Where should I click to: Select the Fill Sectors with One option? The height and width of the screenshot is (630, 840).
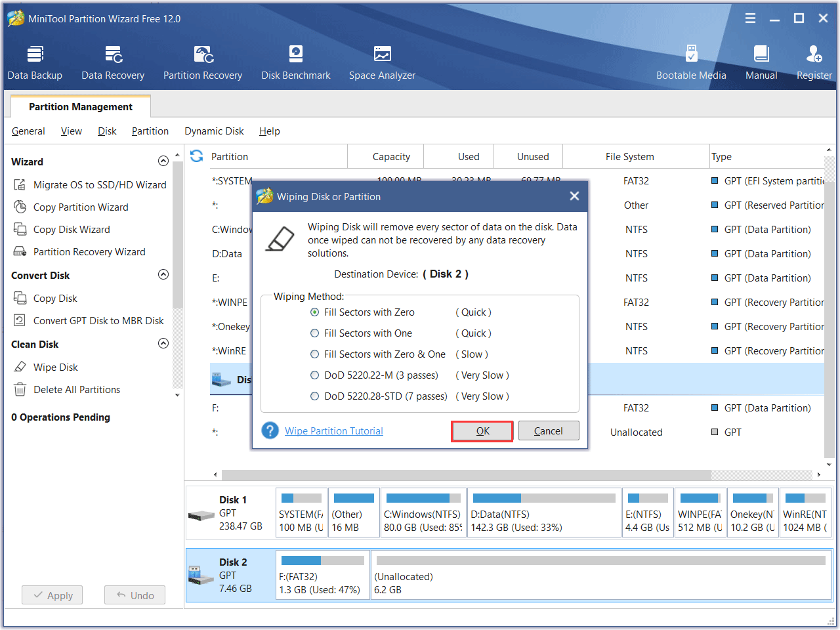point(361,333)
